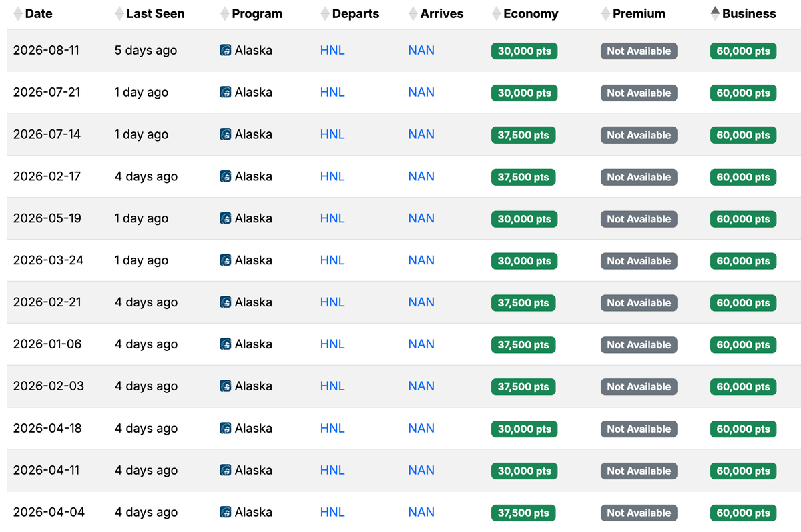Open NAN link in 2026-07-14 row

point(421,135)
